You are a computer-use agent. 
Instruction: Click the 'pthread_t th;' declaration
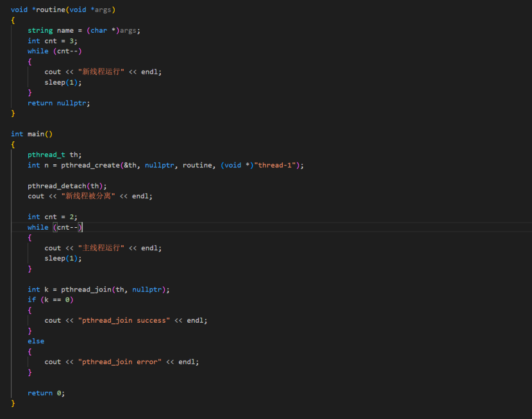click(x=54, y=155)
